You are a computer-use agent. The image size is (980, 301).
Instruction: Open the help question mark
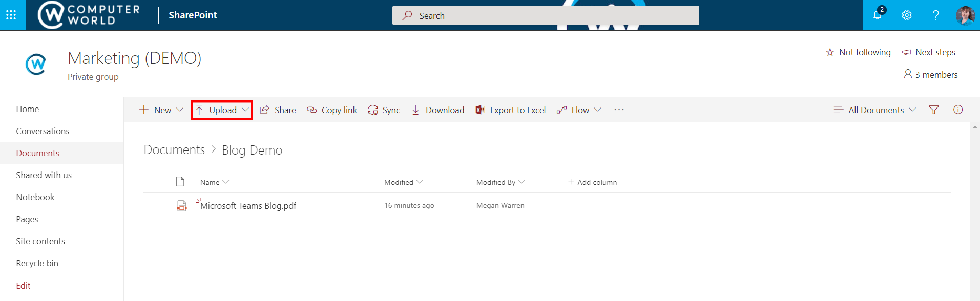(936, 15)
